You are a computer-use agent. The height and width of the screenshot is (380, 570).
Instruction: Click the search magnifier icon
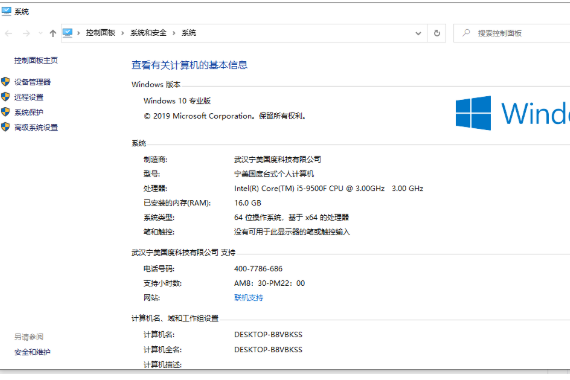(466, 33)
